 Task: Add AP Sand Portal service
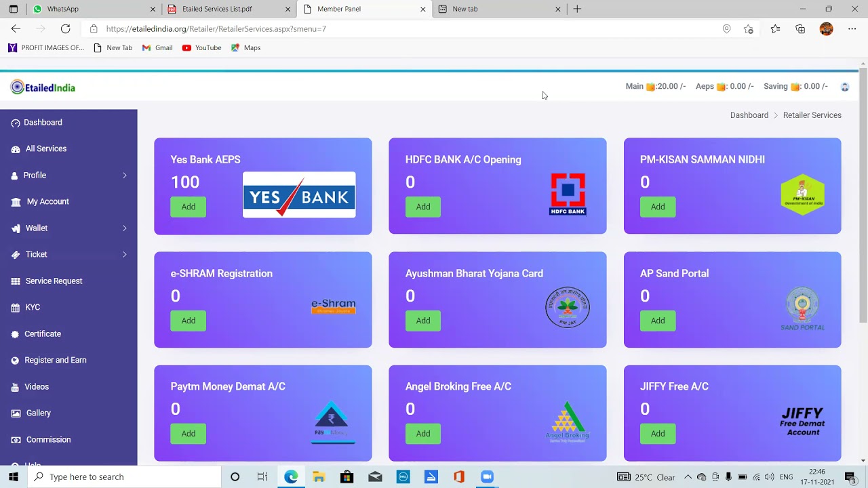click(x=658, y=321)
